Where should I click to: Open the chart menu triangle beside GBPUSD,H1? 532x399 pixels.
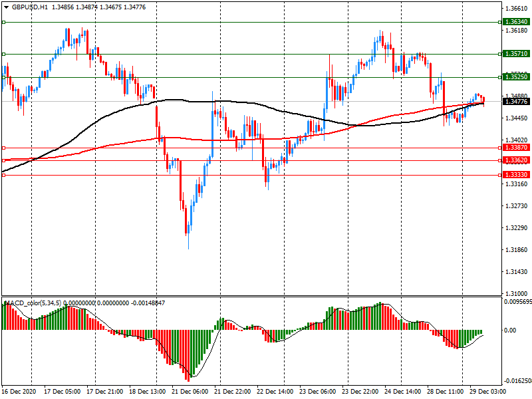tap(7, 7)
